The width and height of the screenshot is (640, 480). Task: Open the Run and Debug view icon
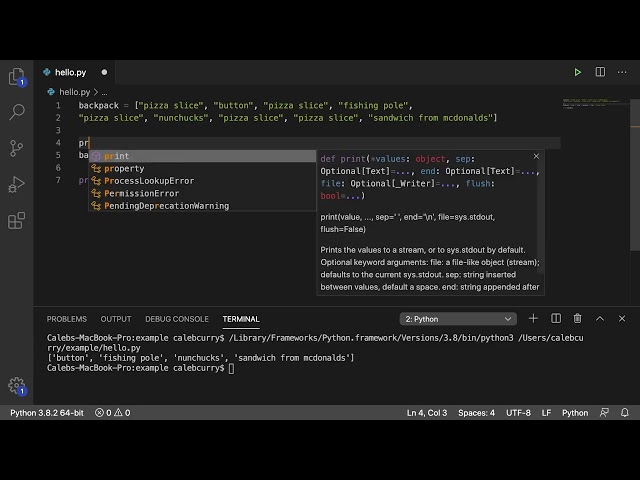17,184
